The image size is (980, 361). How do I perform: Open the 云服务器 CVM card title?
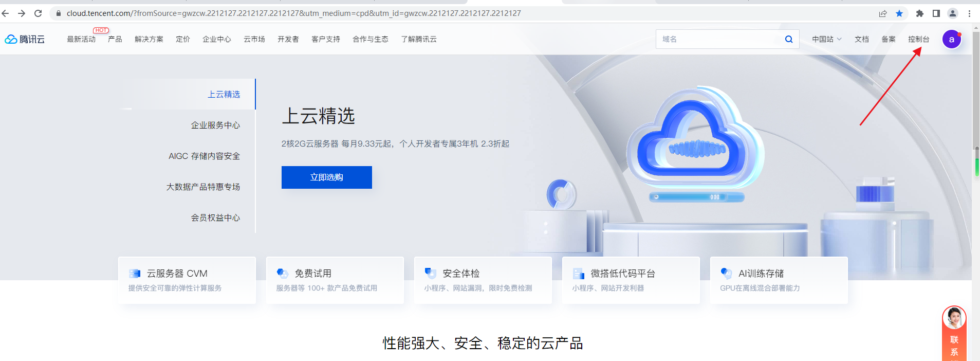[x=177, y=274]
